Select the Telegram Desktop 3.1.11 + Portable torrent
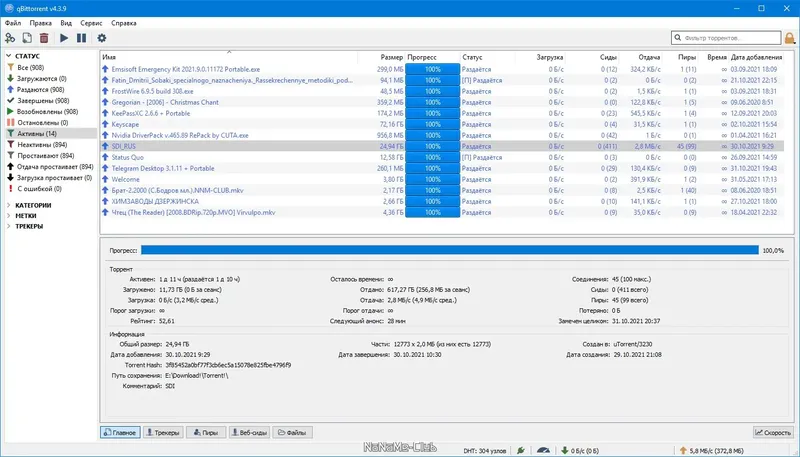800x457 pixels. click(x=163, y=168)
